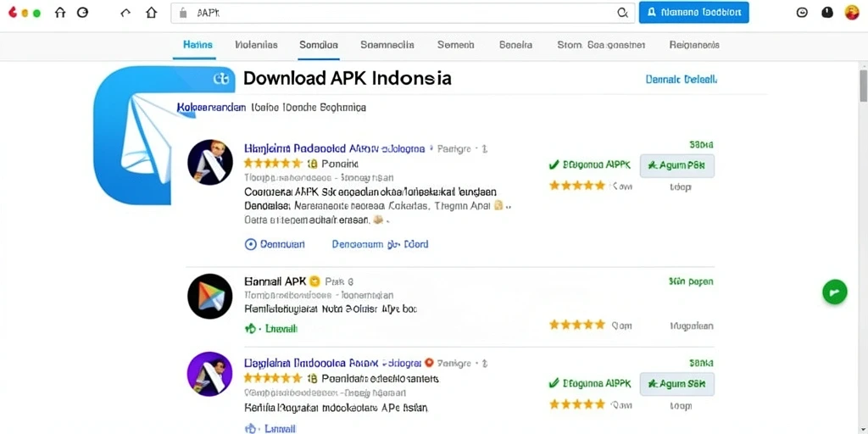The width and height of the screenshot is (868, 434).
Task: Click the Denoenarm gb Ddord link
Action: (x=380, y=244)
